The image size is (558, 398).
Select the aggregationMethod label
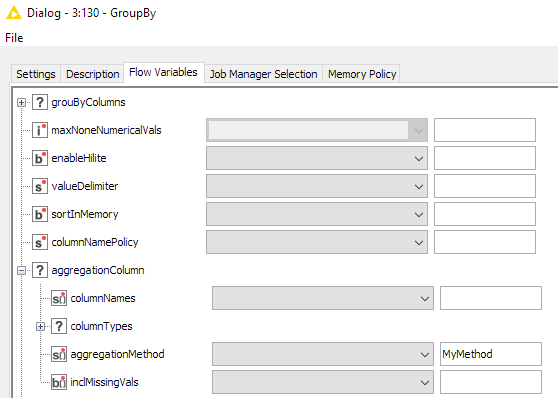click(x=117, y=354)
